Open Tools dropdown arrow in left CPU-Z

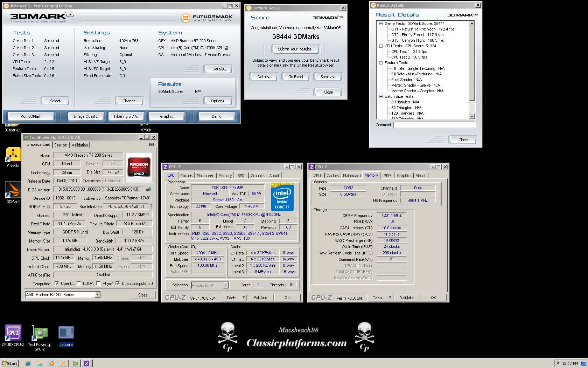coord(244,298)
